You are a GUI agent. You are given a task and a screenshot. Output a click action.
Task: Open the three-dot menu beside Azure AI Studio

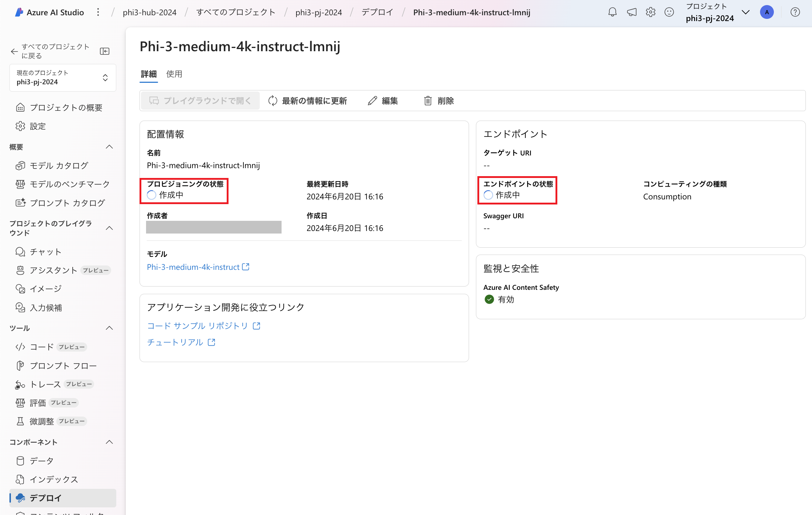click(98, 12)
